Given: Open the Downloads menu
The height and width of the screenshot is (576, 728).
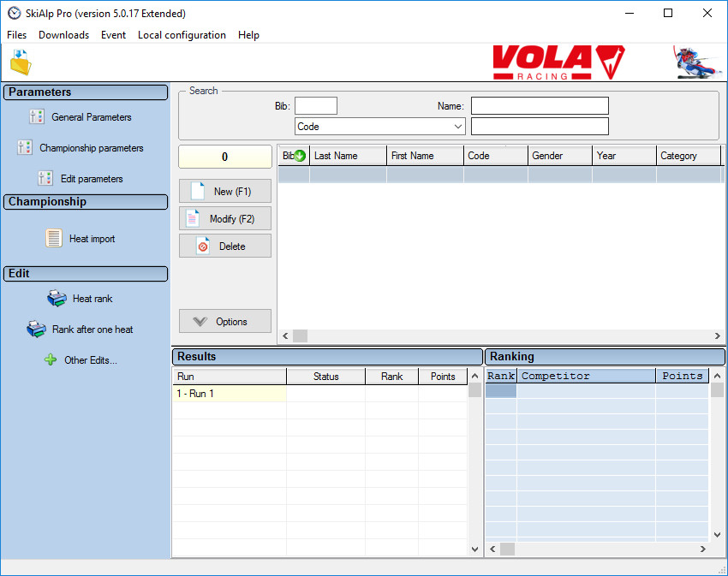Looking at the screenshot, I should [63, 35].
